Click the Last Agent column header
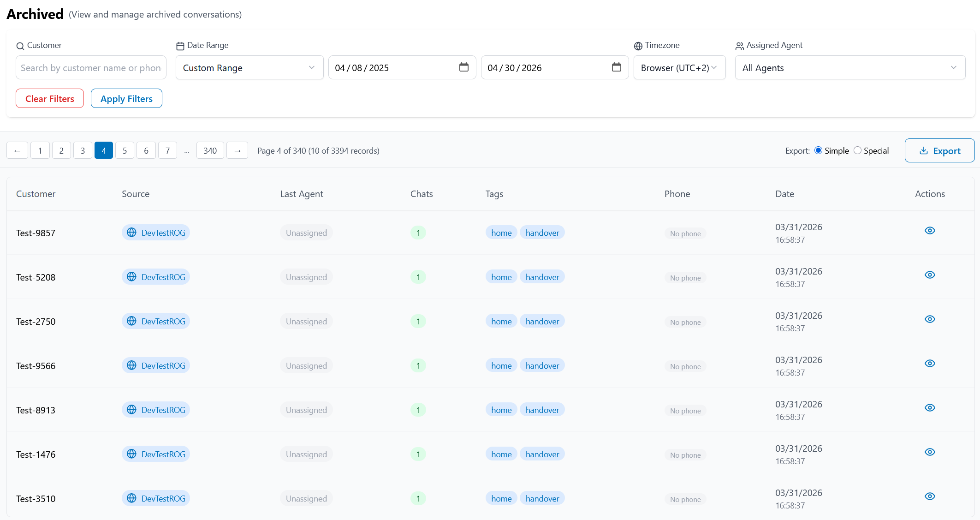This screenshot has width=980, height=520. click(x=302, y=194)
